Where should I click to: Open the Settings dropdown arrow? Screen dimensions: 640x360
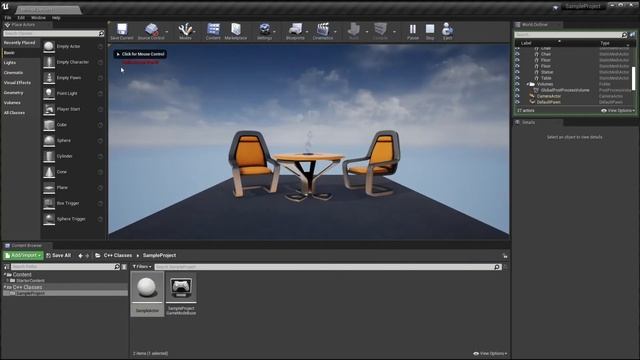(x=274, y=31)
